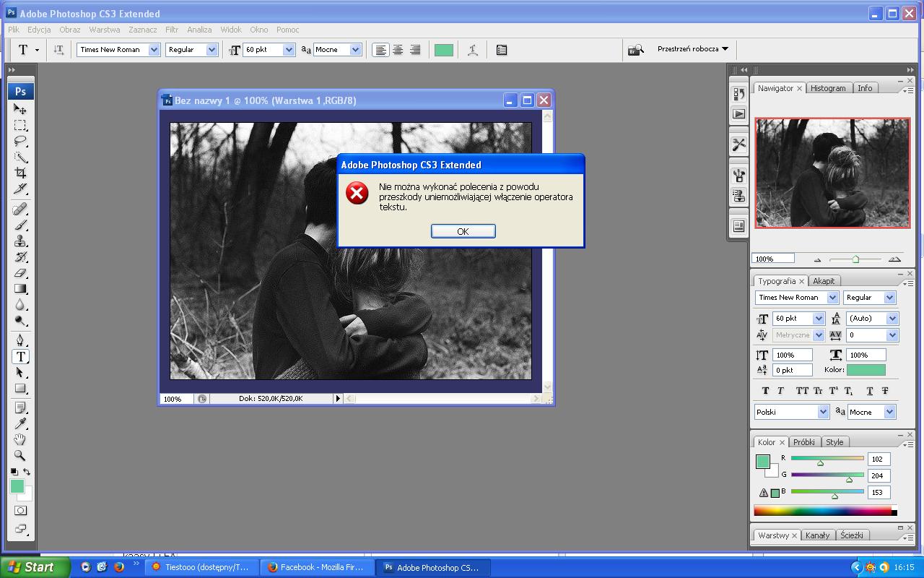Expand font size 60 pkt dropdown in options bar
The height and width of the screenshot is (578, 924).
[289, 50]
